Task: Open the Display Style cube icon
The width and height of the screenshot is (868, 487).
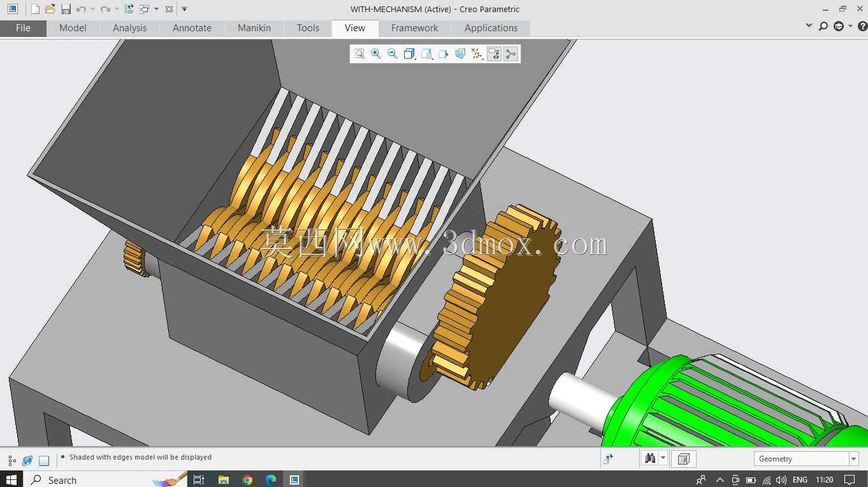Action: coord(410,54)
